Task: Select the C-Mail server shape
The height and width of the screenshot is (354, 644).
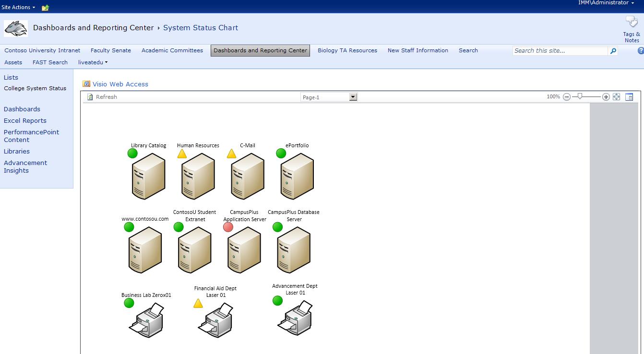Action: click(x=248, y=176)
